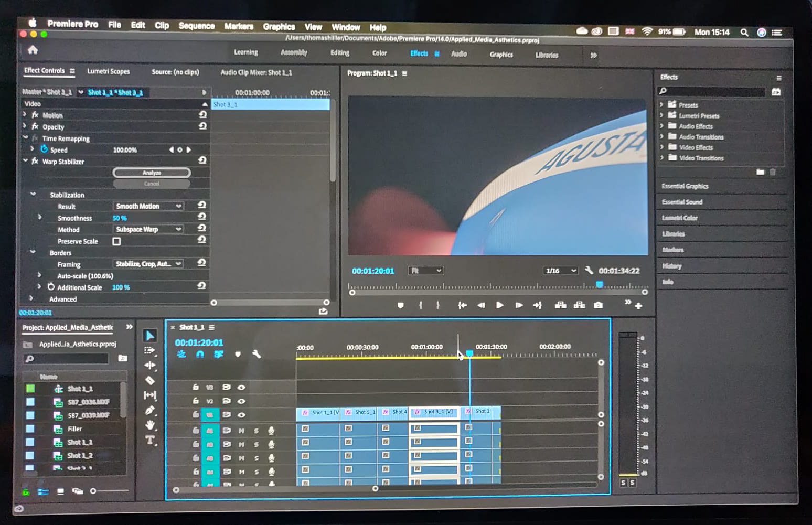Reset the Motion effect
This screenshot has width=812, height=525.
click(202, 114)
